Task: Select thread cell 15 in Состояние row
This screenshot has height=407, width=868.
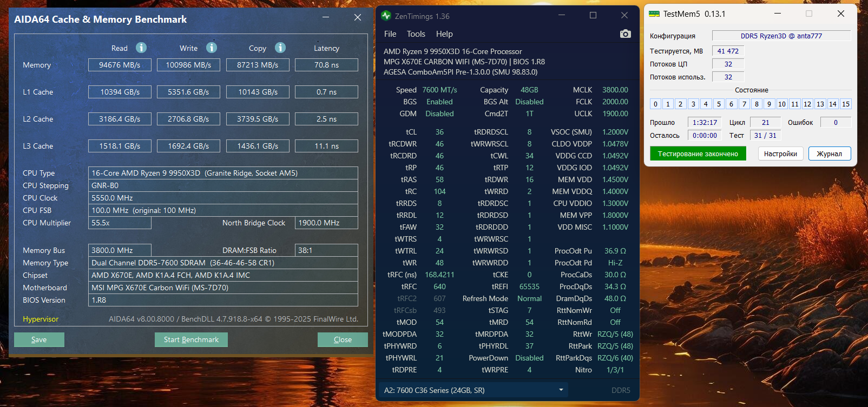Action: coord(846,104)
